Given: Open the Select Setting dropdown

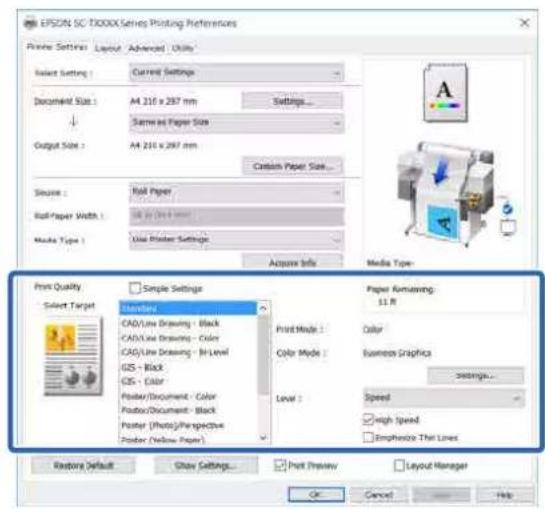Looking at the screenshot, I should coord(237,73).
